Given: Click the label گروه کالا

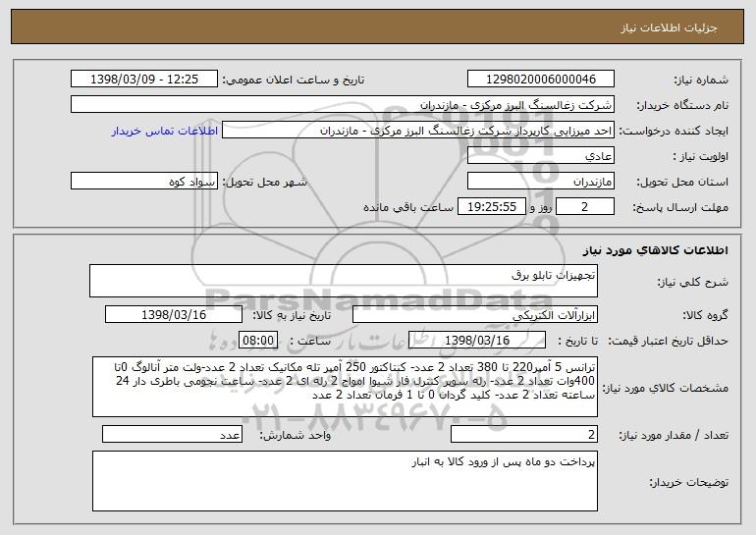Looking at the screenshot, I should (705, 316).
